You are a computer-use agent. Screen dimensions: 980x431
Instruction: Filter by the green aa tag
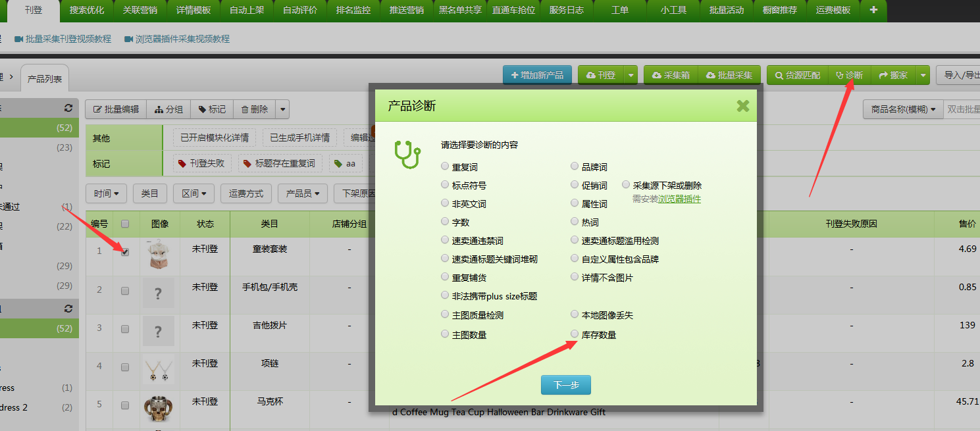[346, 163]
